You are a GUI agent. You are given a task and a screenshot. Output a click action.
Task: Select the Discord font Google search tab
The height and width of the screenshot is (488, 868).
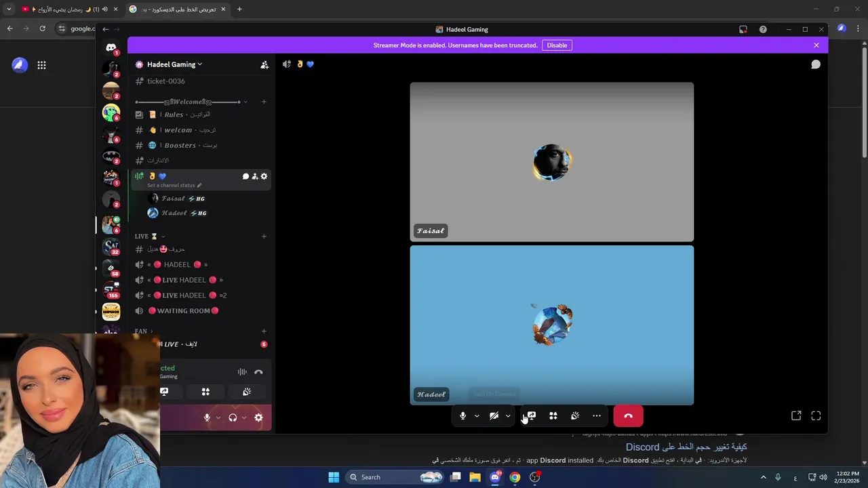(x=178, y=9)
